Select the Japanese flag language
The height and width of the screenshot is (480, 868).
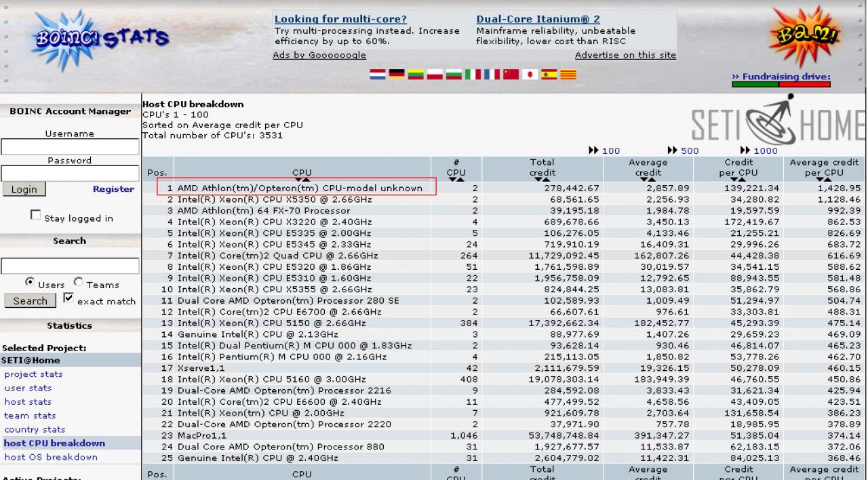tap(530, 75)
